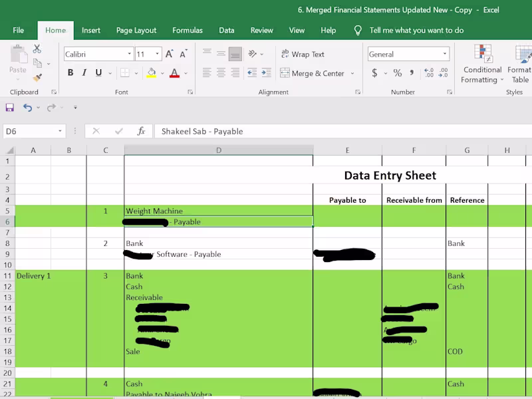Click Merge & Center
The height and width of the screenshot is (399, 532).
pos(312,73)
